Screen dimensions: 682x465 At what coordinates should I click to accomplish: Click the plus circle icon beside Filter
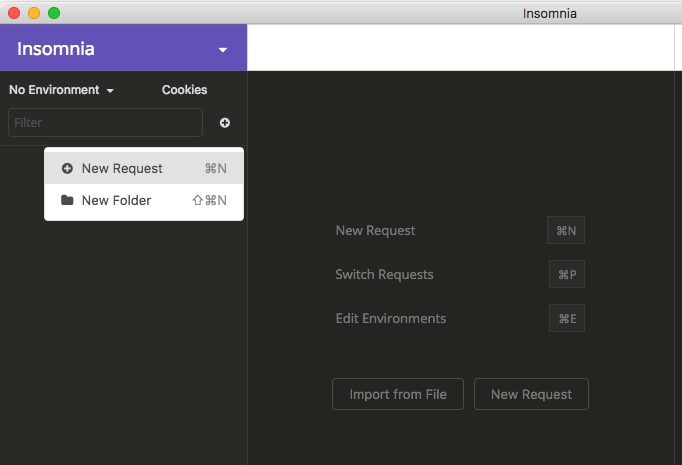(224, 123)
